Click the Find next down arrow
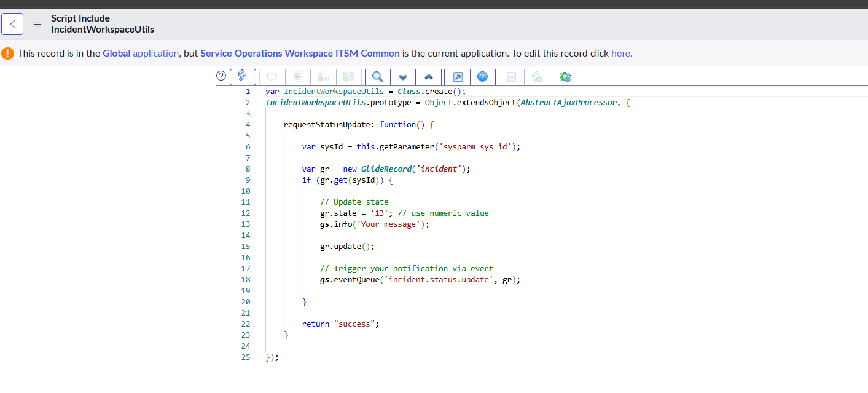The image size is (868, 393). pyautogui.click(x=403, y=77)
